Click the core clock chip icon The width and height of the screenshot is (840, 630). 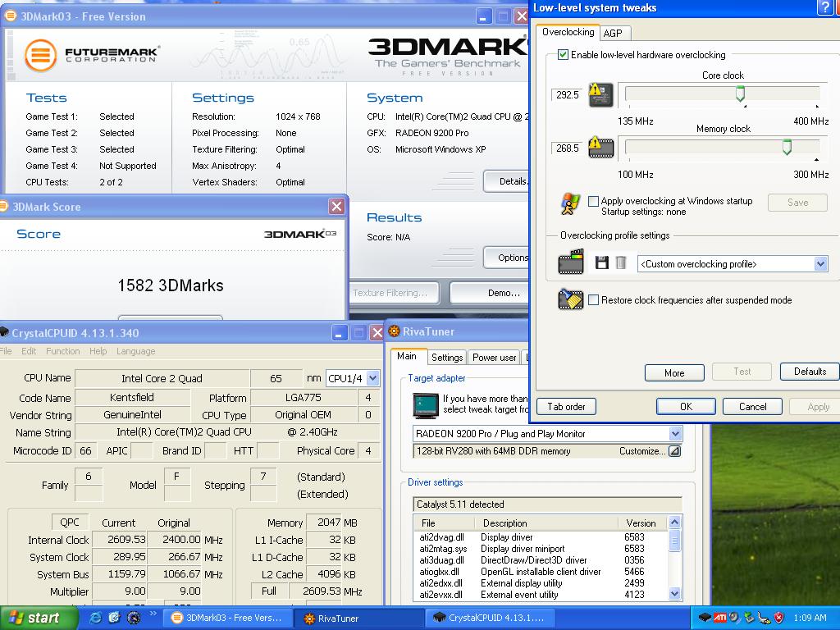coord(600,95)
